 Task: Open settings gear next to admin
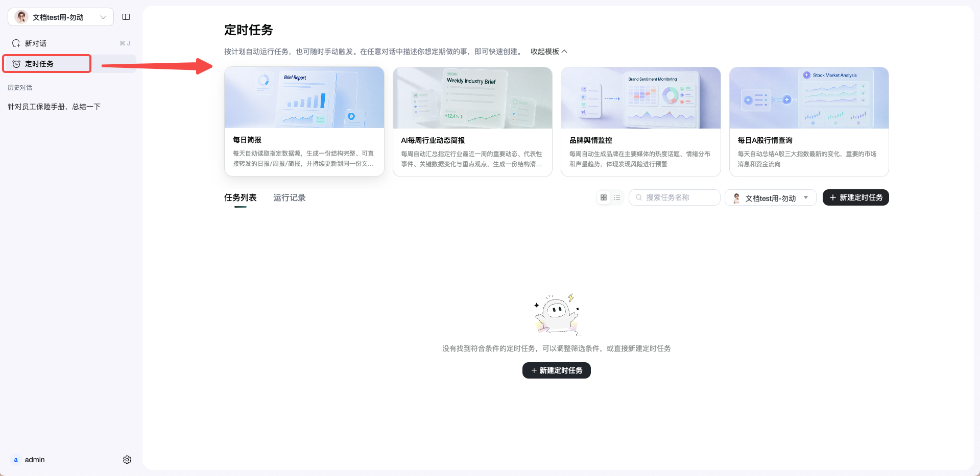coord(127,460)
